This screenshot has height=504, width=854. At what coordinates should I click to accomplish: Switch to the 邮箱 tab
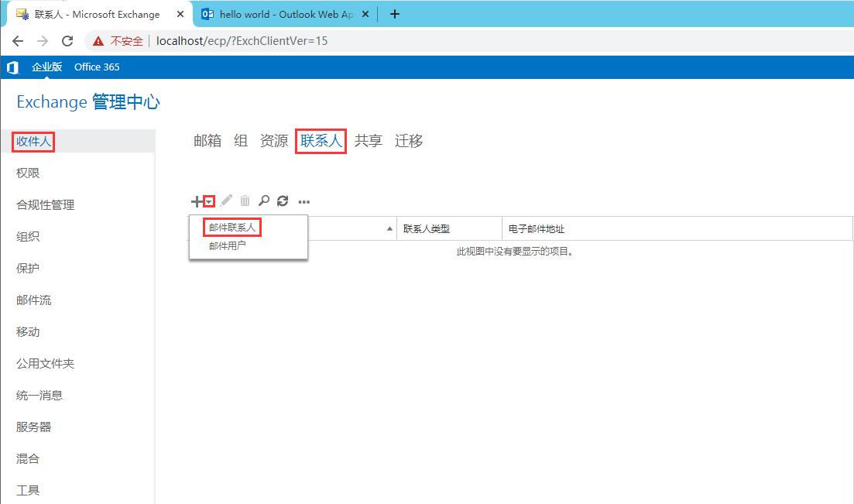point(207,141)
